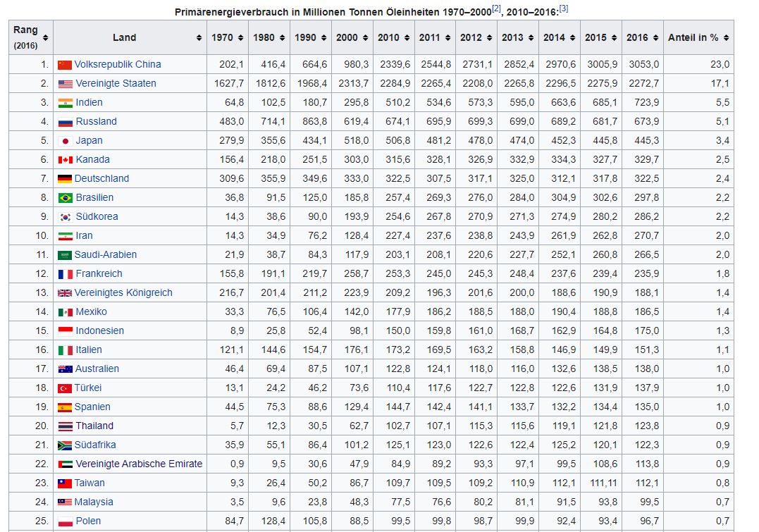Image resolution: width=759 pixels, height=532 pixels.
Task: Sort by Anteil in % column arrows
Action: 726,38
